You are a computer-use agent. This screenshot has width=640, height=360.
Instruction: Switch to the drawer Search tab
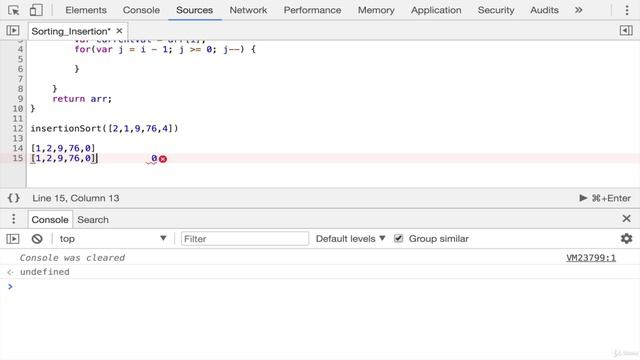point(93,220)
